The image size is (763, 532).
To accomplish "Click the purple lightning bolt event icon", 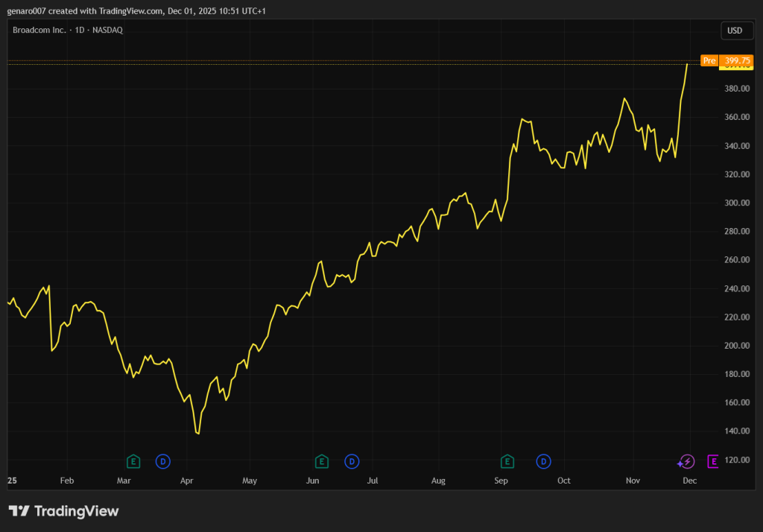I will pyautogui.click(x=686, y=462).
